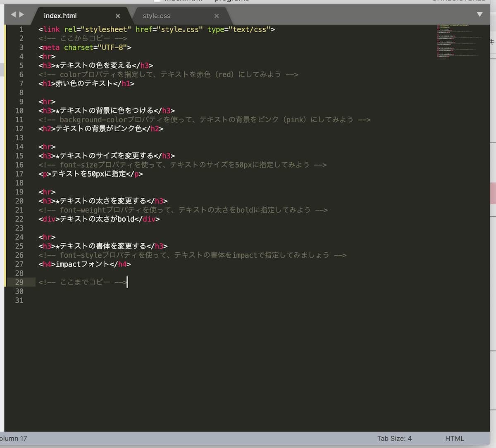496x448 pixels.
Task: Switch to the style.css tab
Action: (x=156, y=16)
